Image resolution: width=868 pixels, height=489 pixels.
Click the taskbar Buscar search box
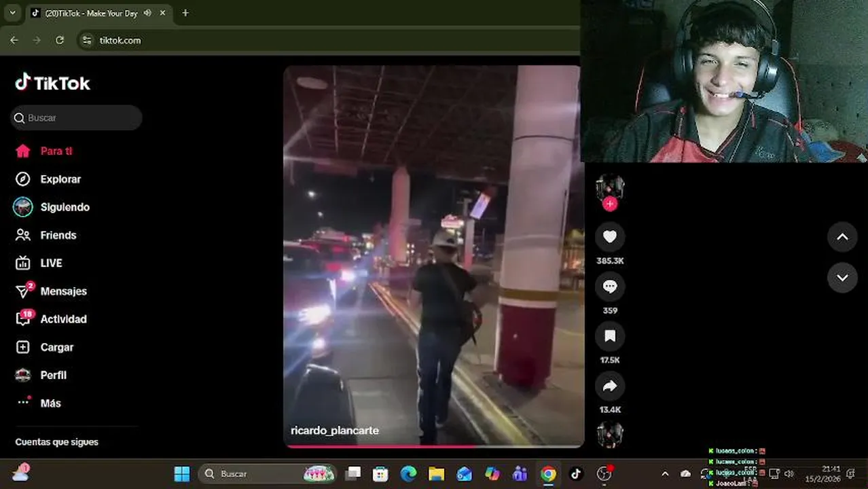268,474
